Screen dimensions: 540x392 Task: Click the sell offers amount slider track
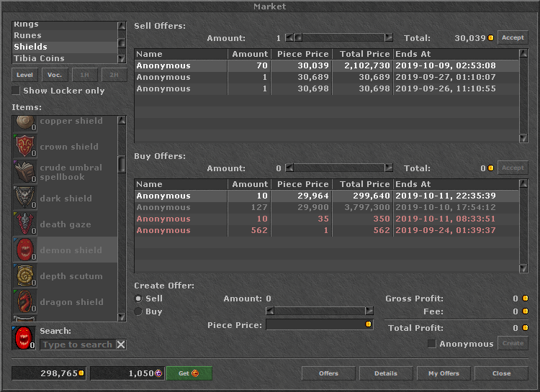point(343,37)
